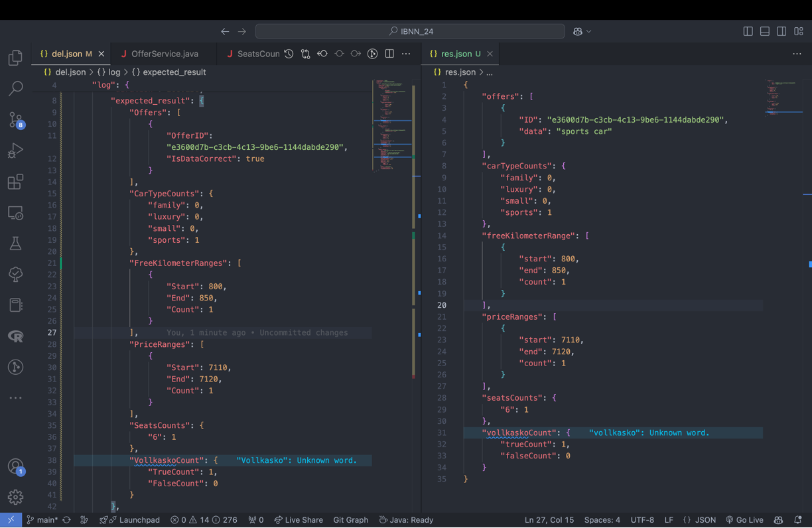Screen dimensions: 812x528
Task: Select the res.json tab
Action: (x=457, y=54)
